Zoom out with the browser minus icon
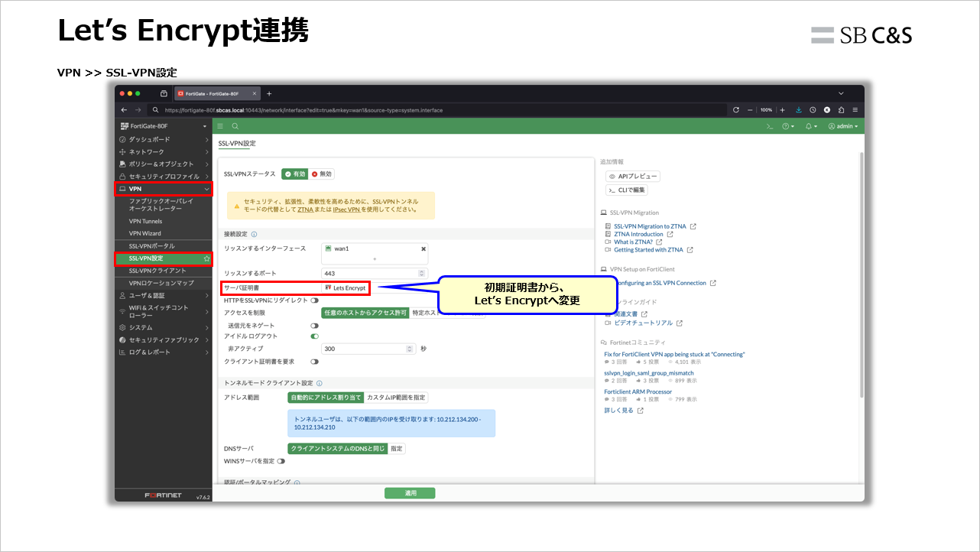 [751, 110]
